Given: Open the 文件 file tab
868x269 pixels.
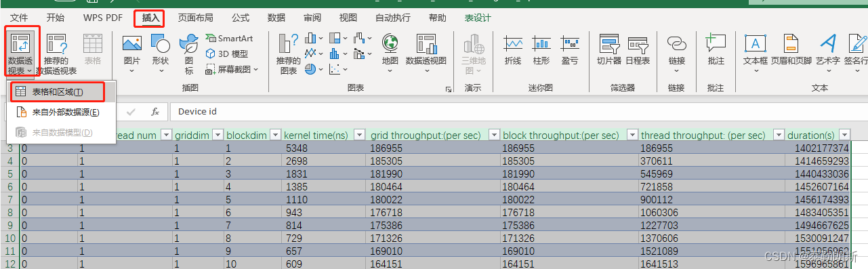Looking at the screenshot, I should pyautogui.click(x=19, y=18).
